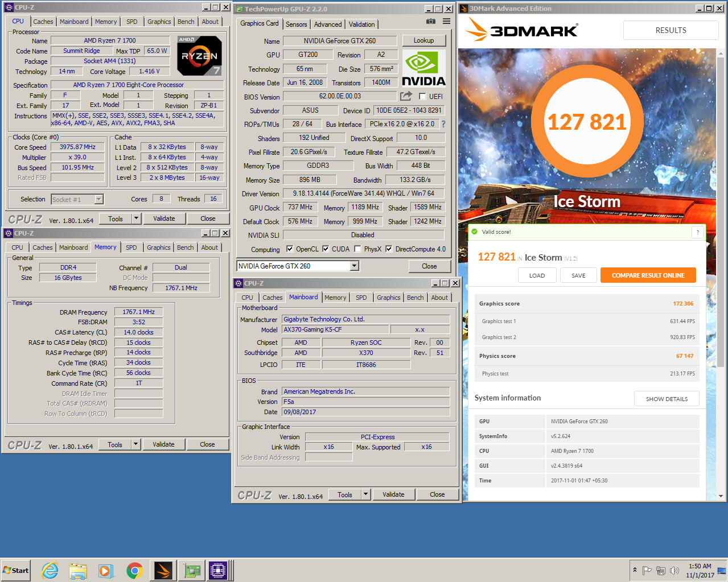This screenshot has width=728, height=582.
Task: Click the RESULTS button in 3DMark
Action: (x=671, y=30)
